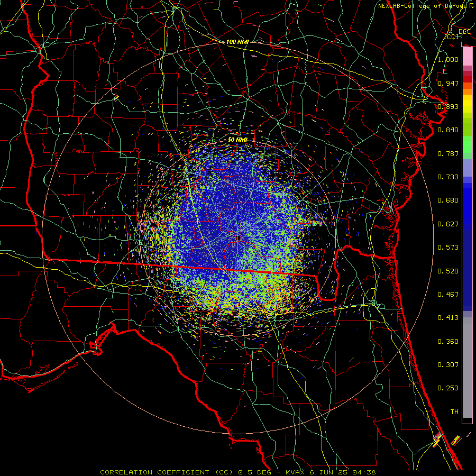Click the 50 NMI range ring label
476x476 pixels.
click(237, 140)
